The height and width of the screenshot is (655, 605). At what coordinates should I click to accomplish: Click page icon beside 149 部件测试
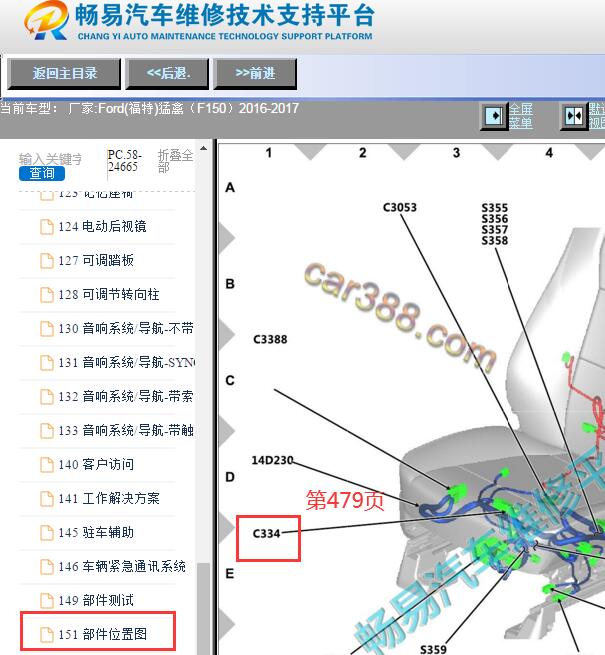coord(47,601)
